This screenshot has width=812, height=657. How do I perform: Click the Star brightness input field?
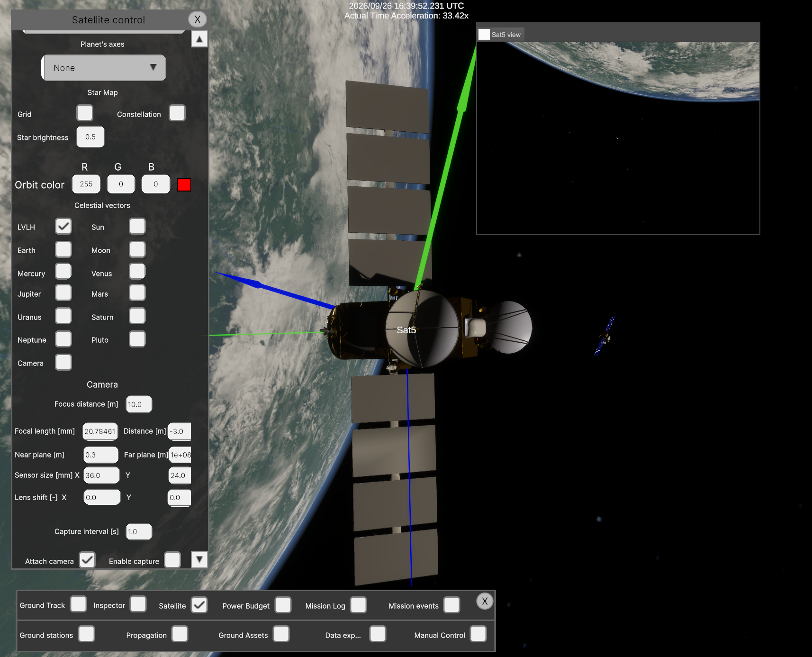click(90, 137)
